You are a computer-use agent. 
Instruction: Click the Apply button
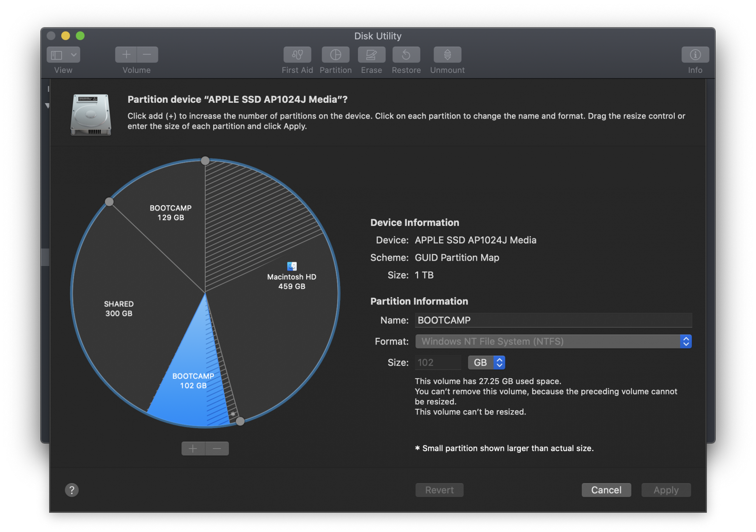tap(666, 490)
